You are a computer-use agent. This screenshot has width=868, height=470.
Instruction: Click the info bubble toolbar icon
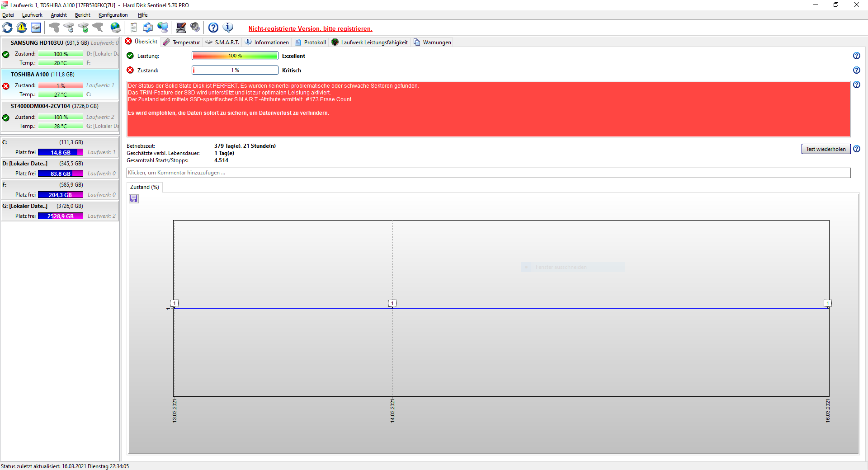(228, 28)
